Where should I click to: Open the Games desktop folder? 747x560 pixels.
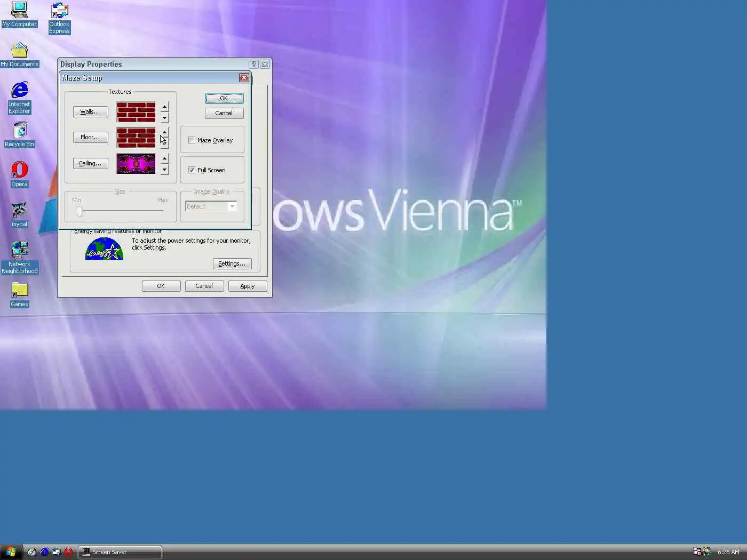point(19,295)
